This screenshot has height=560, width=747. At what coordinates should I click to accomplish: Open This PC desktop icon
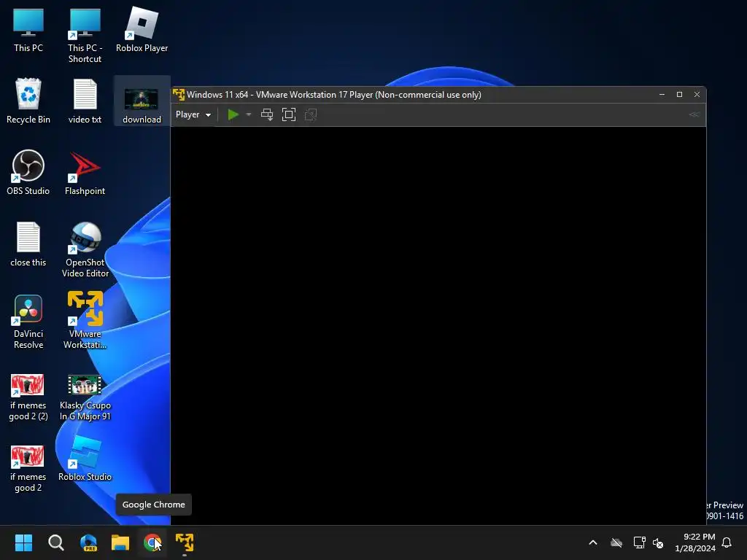click(x=28, y=30)
